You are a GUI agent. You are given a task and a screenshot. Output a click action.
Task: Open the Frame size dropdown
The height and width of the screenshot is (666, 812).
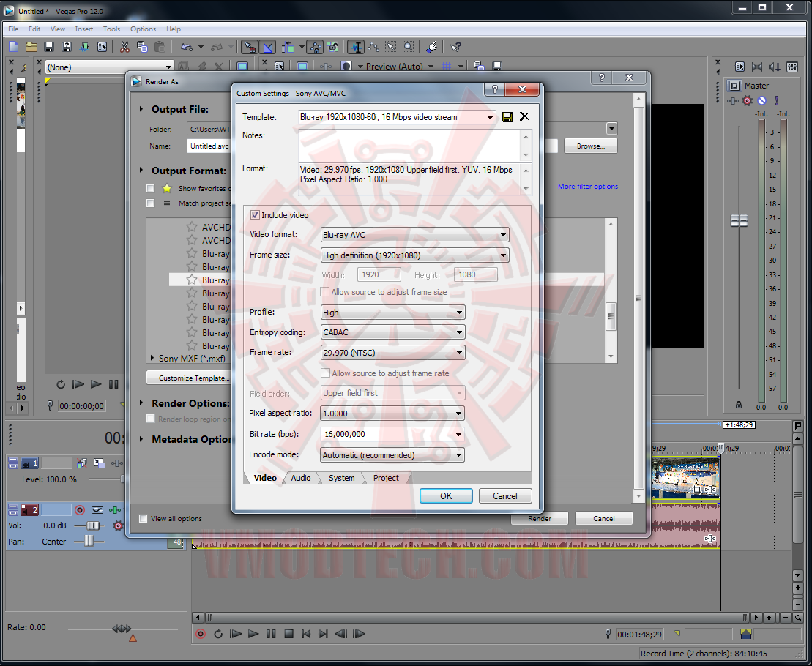click(415, 255)
